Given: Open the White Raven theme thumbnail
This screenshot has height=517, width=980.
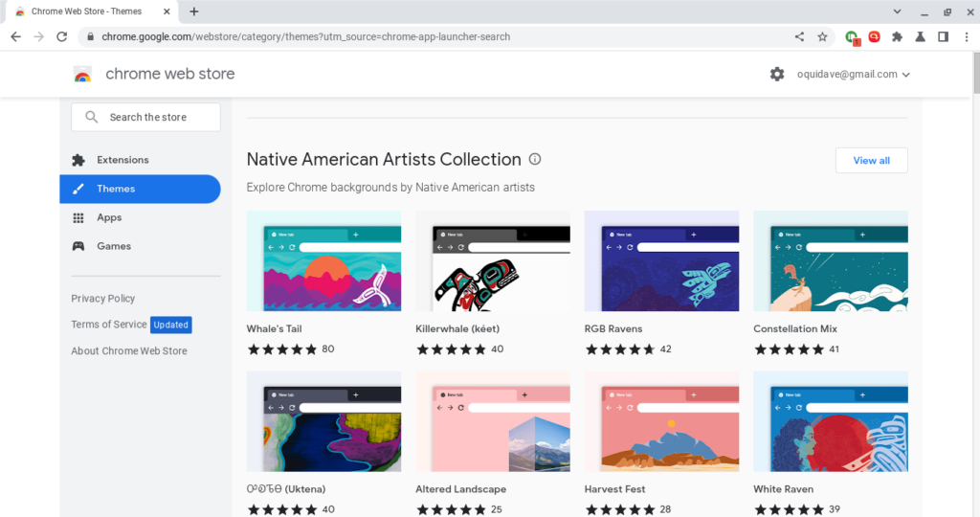Looking at the screenshot, I should [x=831, y=421].
